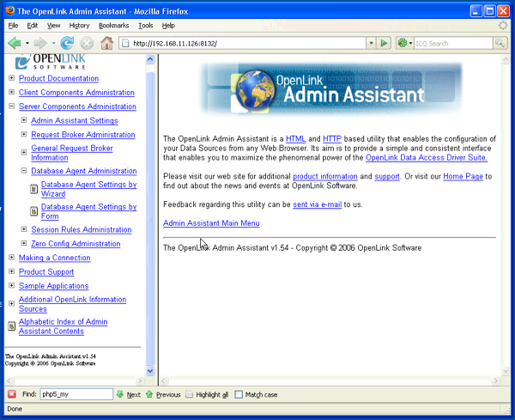This screenshot has width=515, height=420.
Task: Click the green Go arrow beside the address bar
Action: pos(384,43)
